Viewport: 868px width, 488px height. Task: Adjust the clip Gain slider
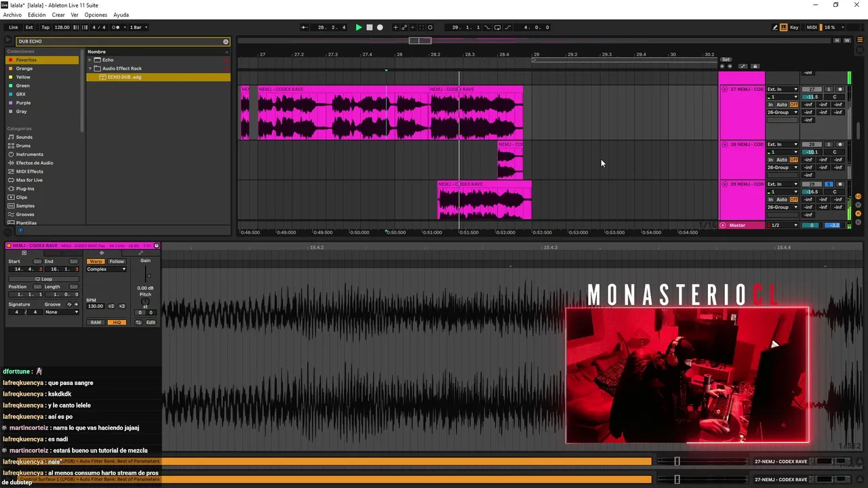[146, 274]
